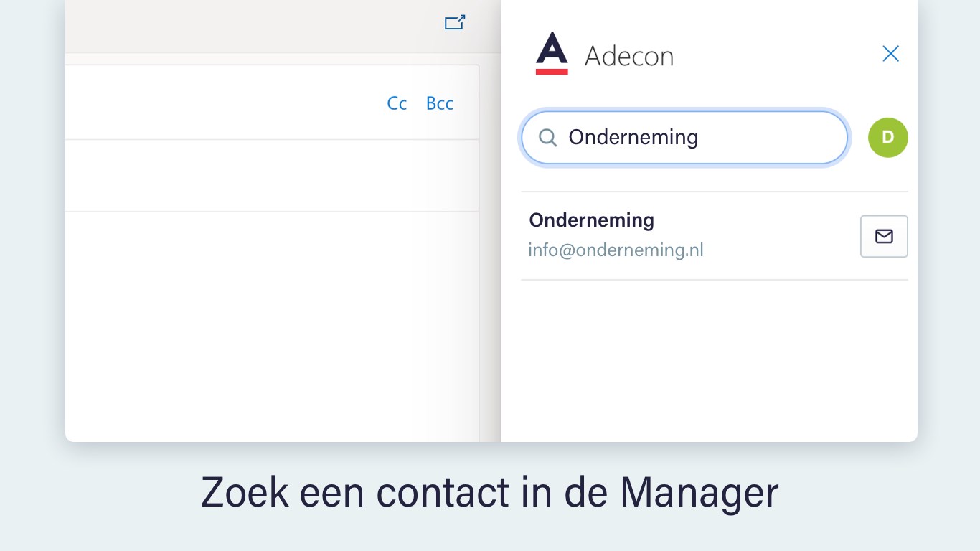Select the Onderneming contact name
Image resolution: width=980 pixels, height=551 pixels.
coord(591,220)
